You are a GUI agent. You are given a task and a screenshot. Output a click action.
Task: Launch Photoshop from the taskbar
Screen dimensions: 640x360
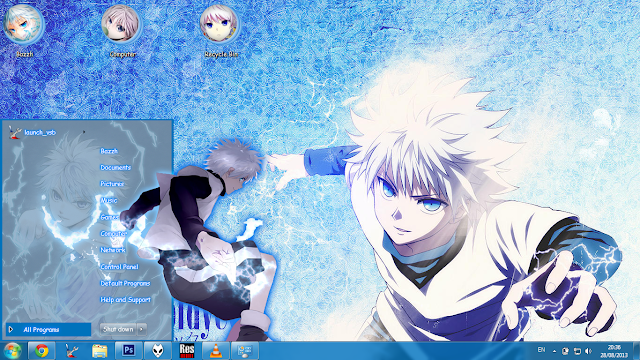[x=129, y=351]
